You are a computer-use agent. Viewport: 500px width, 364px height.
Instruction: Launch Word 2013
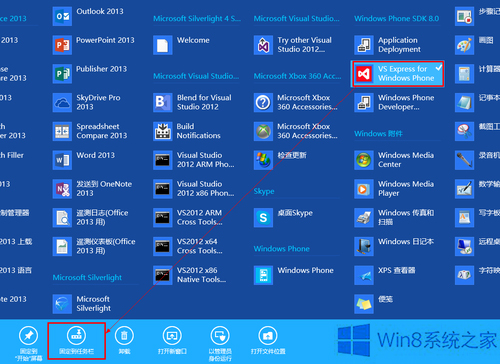[x=84, y=160]
